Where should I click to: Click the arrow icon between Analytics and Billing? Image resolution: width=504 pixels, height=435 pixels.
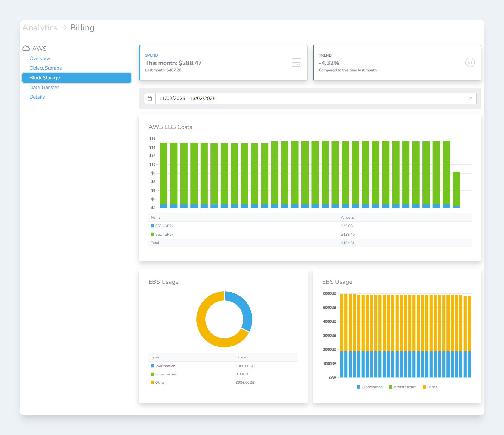click(x=64, y=27)
